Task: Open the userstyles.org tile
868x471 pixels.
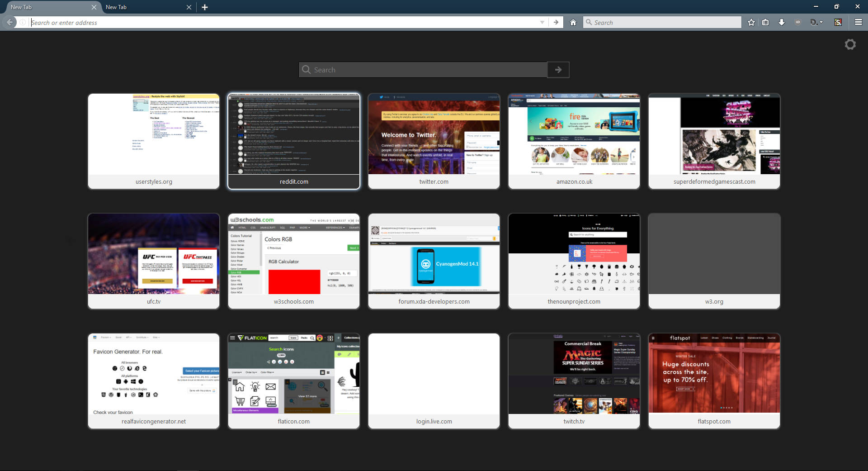Action: (x=154, y=141)
